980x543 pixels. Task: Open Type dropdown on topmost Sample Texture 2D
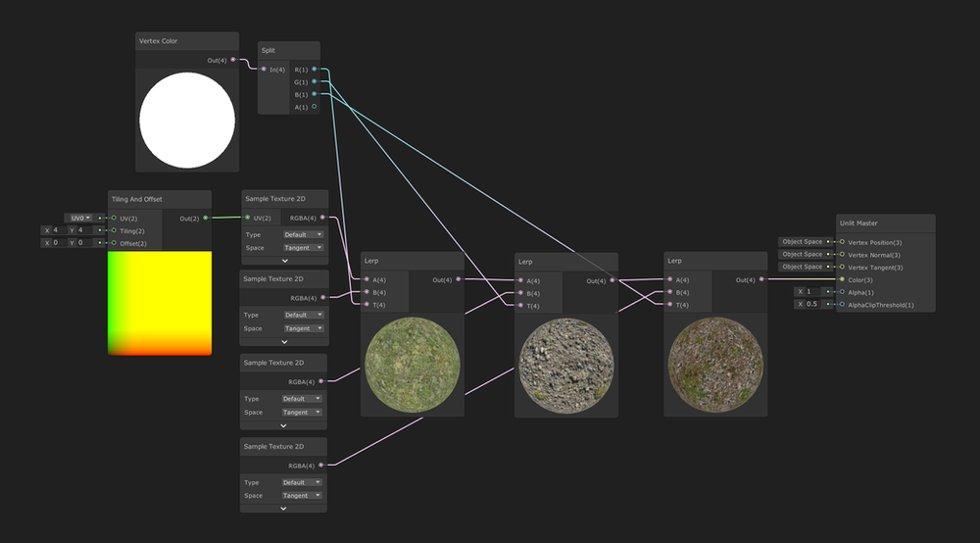click(x=303, y=234)
